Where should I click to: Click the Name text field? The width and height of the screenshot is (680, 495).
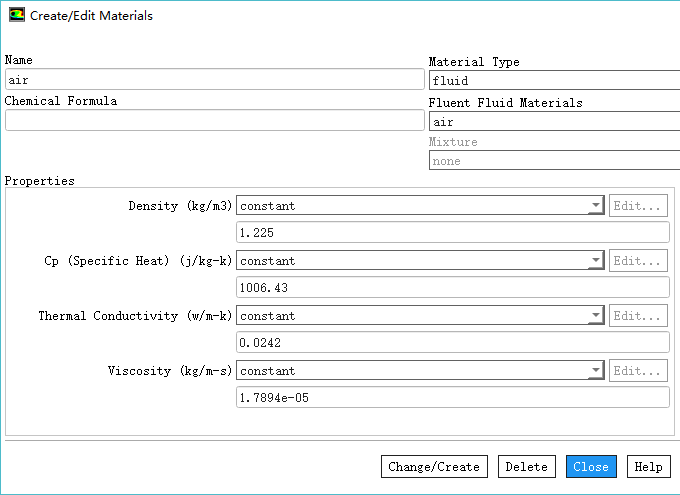[x=214, y=80]
